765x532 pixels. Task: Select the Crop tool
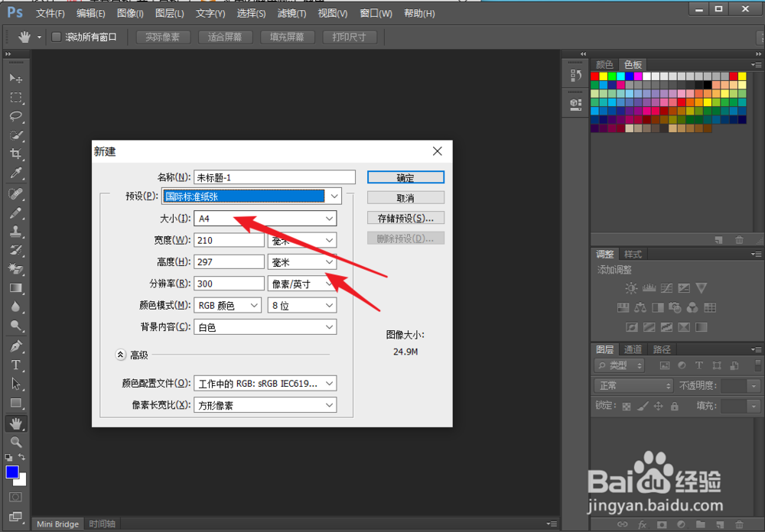click(x=15, y=154)
